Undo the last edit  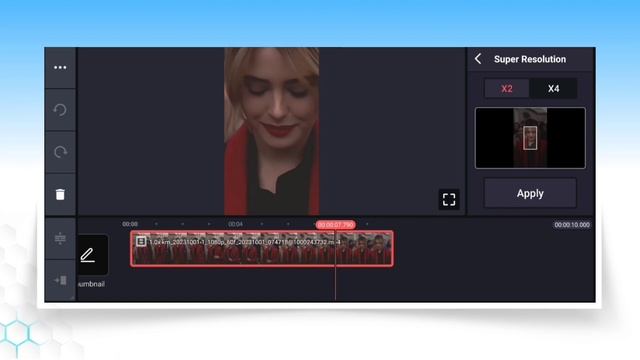[60, 110]
